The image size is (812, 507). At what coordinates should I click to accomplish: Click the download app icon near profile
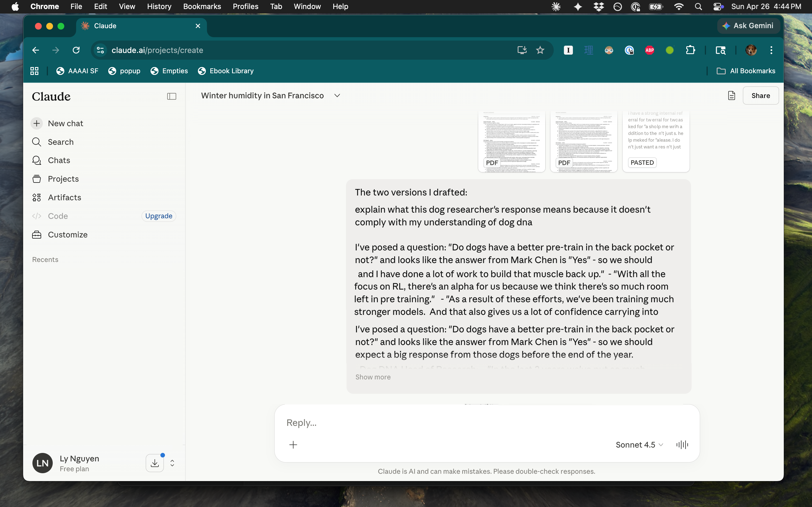[155, 463]
